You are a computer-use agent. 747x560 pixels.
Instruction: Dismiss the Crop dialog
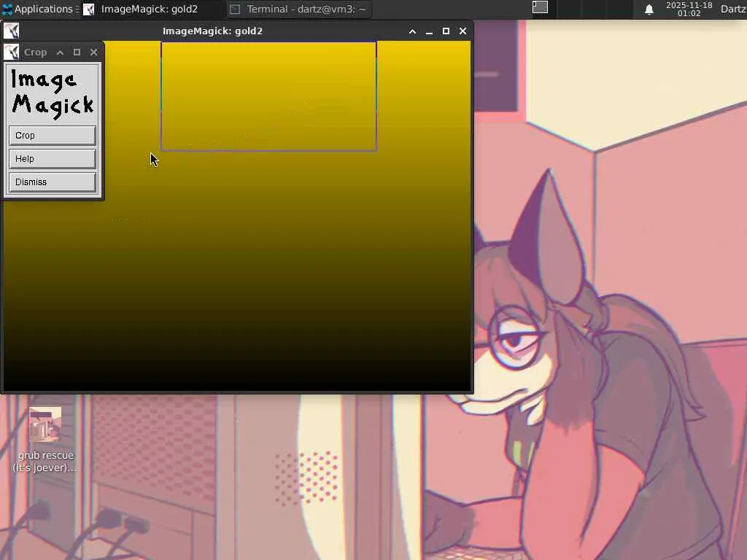[53, 182]
